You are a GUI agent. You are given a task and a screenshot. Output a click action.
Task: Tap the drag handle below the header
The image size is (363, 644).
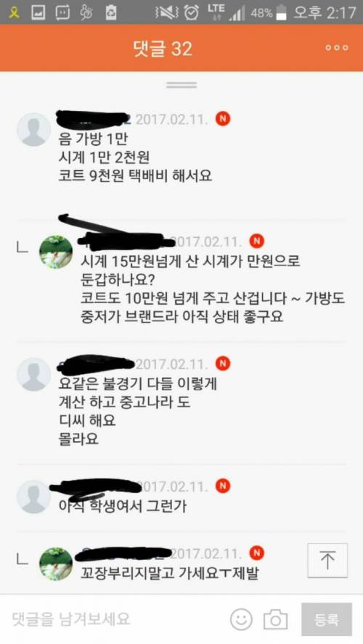click(x=181, y=85)
